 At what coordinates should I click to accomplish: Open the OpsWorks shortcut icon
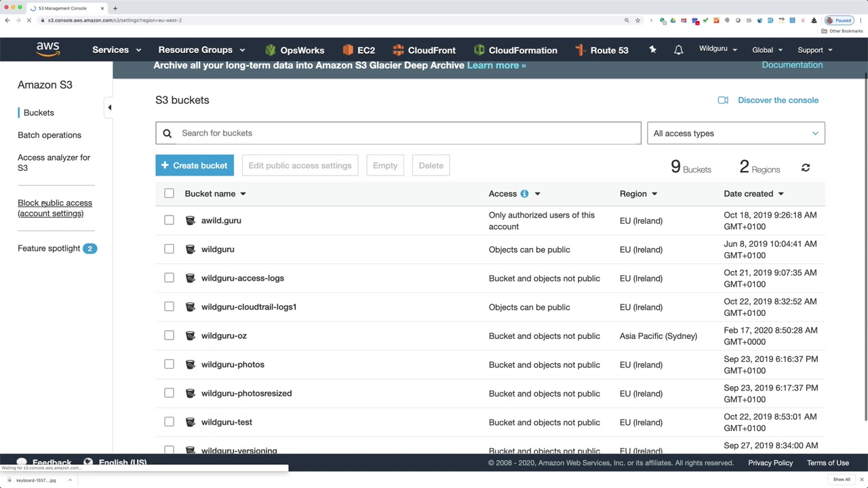(x=271, y=50)
